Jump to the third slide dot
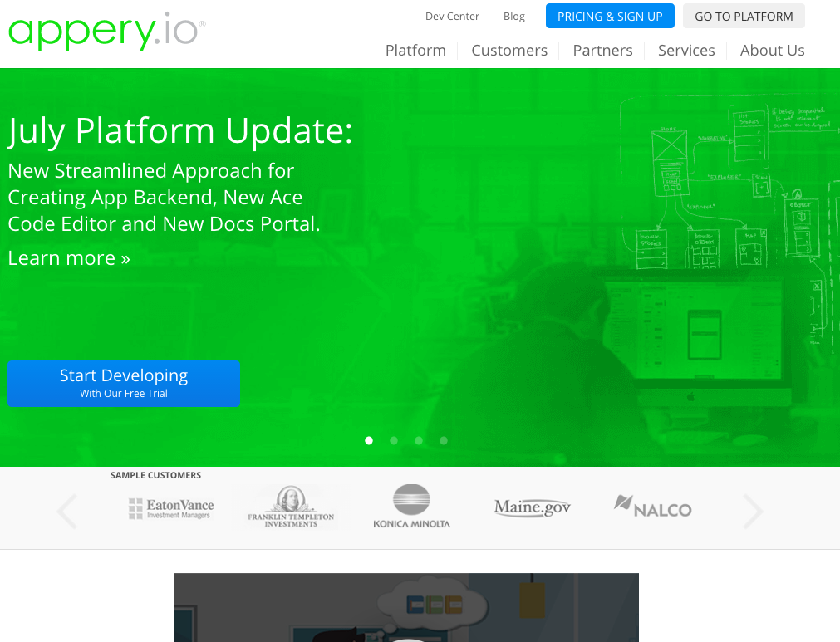The height and width of the screenshot is (642, 840). (419, 441)
